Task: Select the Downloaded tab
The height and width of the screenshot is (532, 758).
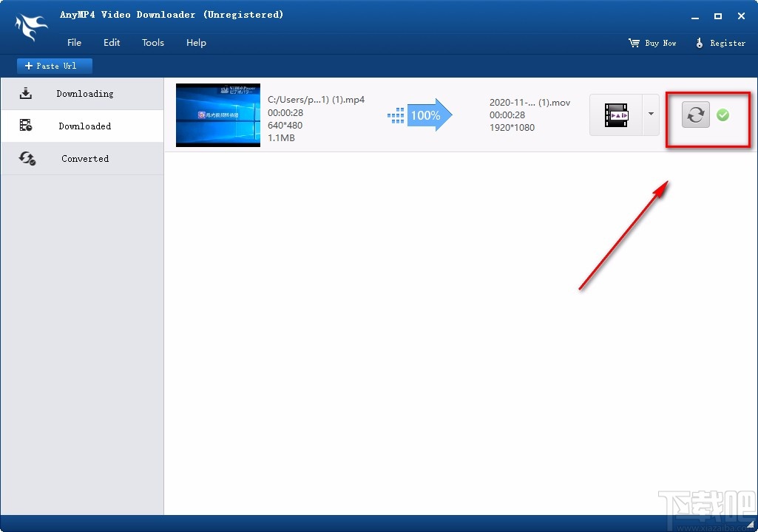Action: pyautogui.click(x=82, y=126)
